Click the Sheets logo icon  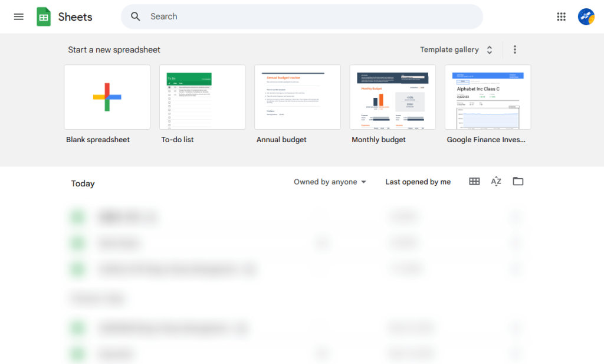click(x=43, y=17)
